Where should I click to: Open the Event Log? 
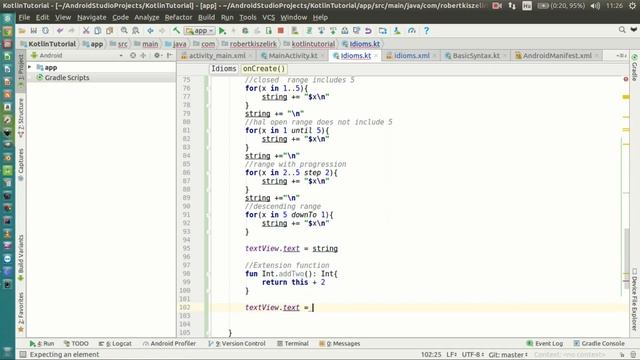[x=544, y=344]
